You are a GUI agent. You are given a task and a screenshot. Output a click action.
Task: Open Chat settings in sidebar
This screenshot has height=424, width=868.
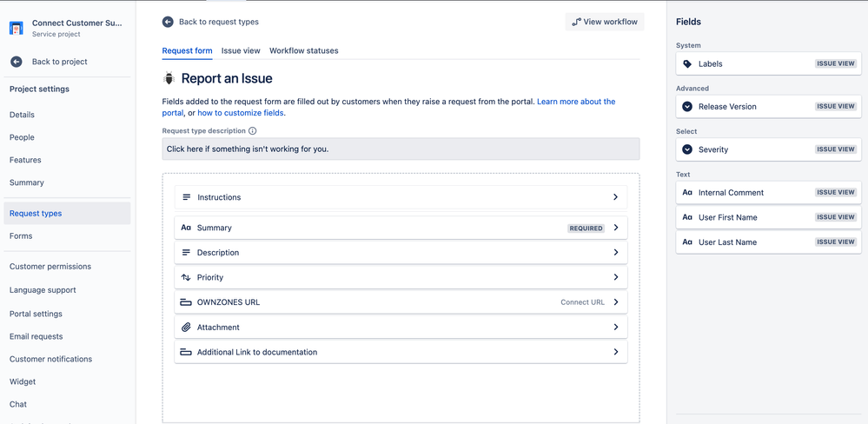pyautogui.click(x=18, y=405)
